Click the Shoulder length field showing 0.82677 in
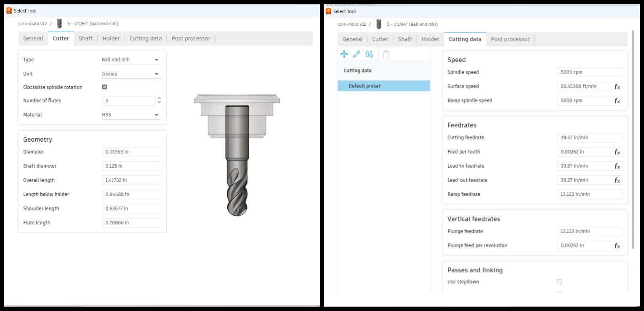This screenshot has width=644, height=311. 131,208
